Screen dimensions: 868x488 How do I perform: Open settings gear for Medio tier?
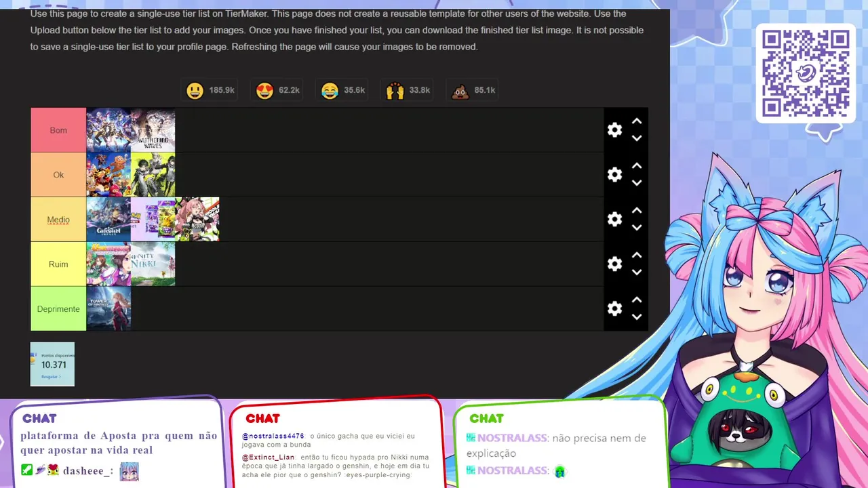tap(614, 220)
